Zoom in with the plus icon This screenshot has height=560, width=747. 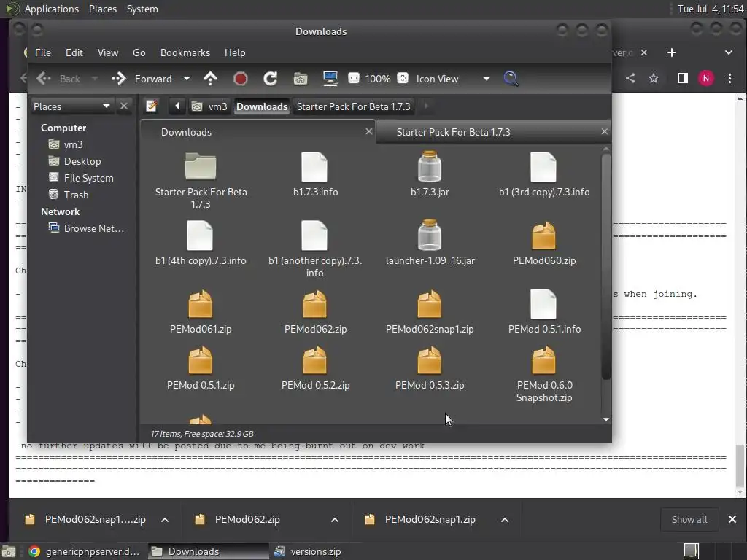click(x=403, y=79)
